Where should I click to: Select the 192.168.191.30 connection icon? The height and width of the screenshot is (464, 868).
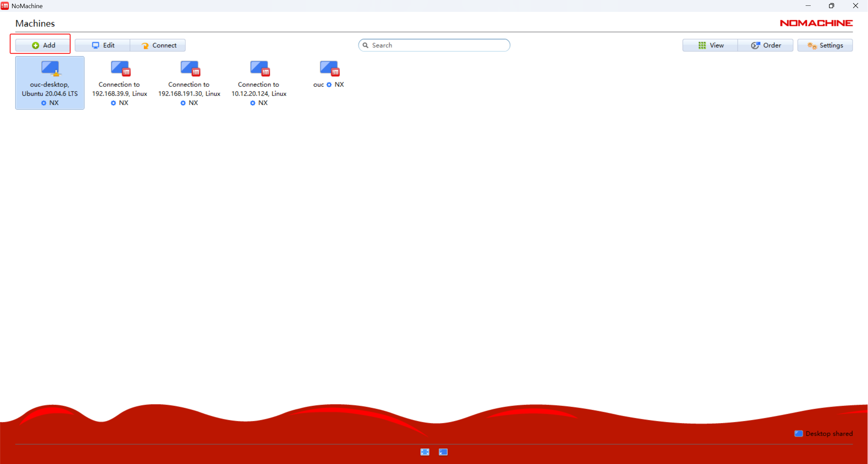pos(190,69)
